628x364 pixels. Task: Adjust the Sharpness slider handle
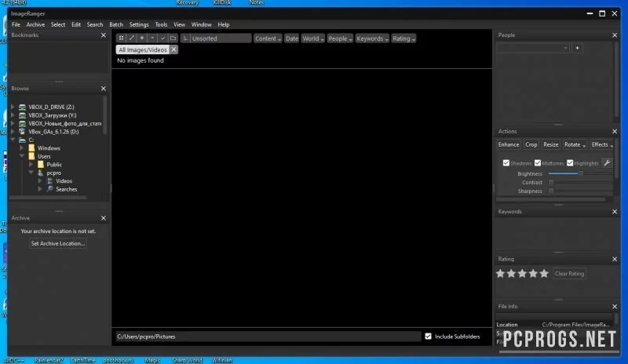coord(551,191)
